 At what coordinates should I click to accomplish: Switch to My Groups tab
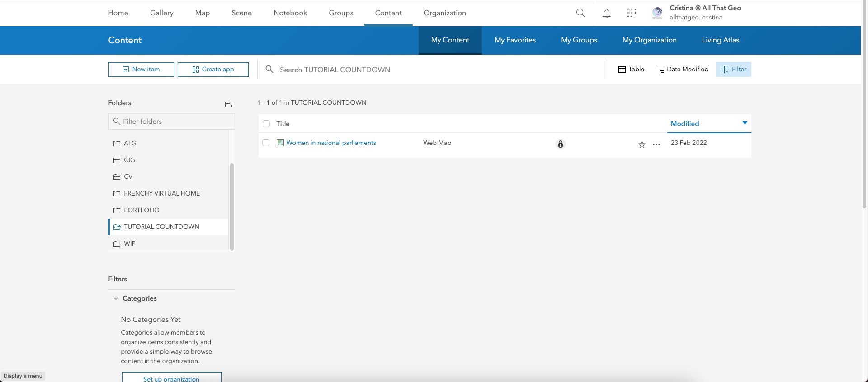click(579, 40)
